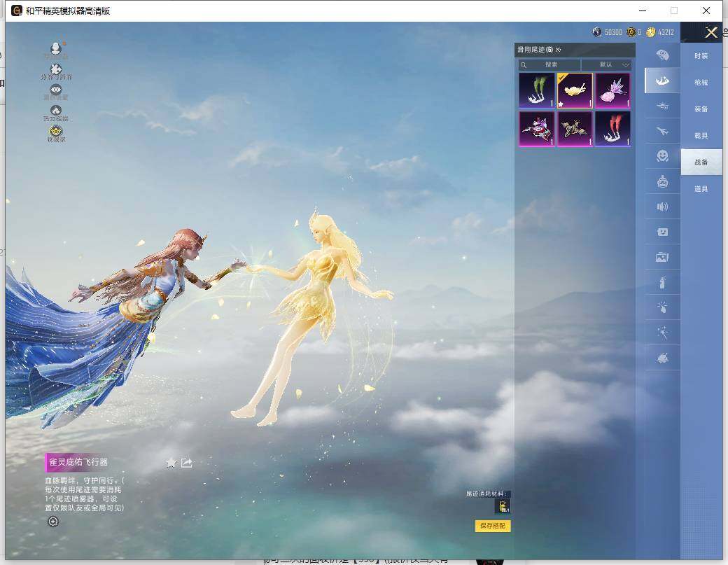Favorite the item with the star icon
This screenshot has height=565, width=728.
pyautogui.click(x=171, y=462)
